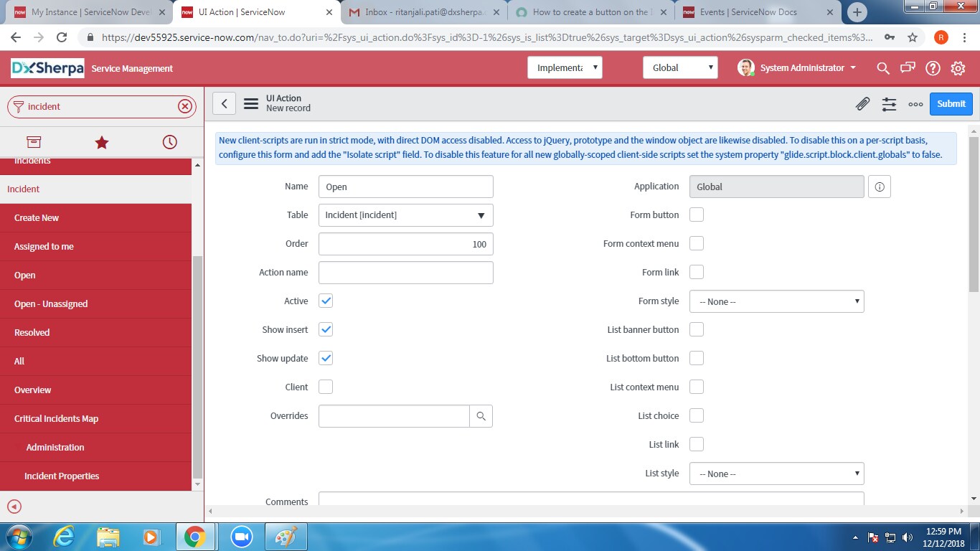Open the form context hamburger menu
This screenshot has height=551, width=980.
point(250,103)
